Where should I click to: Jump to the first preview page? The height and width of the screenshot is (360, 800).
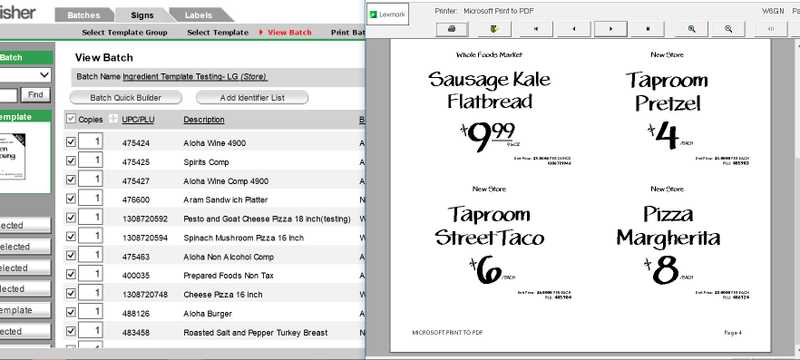click(x=536, y=29)
